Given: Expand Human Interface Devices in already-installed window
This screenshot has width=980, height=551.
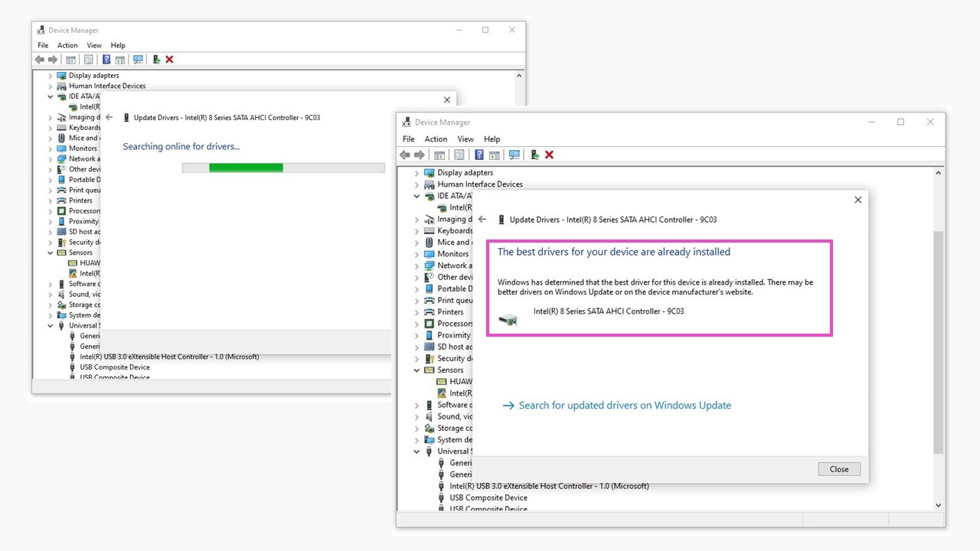Looking at the screenshot, I should coord(417,184).
